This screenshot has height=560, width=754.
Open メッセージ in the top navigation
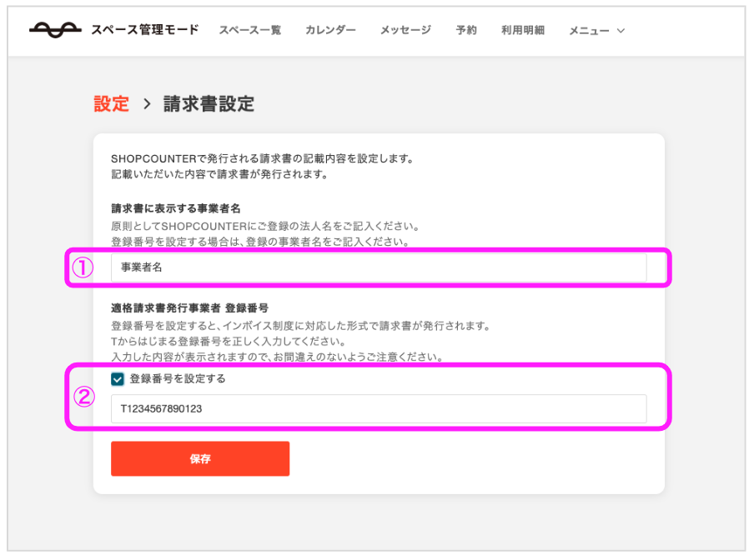406,30
